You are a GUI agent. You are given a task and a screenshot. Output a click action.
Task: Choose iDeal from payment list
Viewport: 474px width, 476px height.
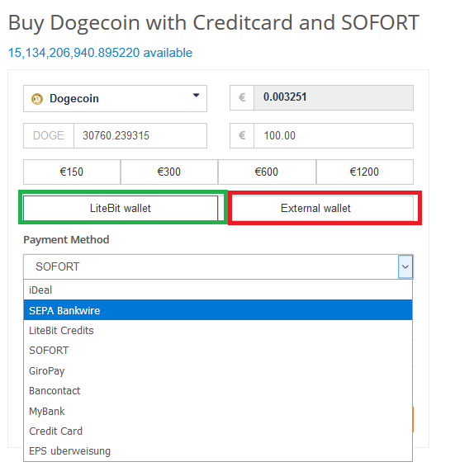pyautogui.click(x=218, y=290)
